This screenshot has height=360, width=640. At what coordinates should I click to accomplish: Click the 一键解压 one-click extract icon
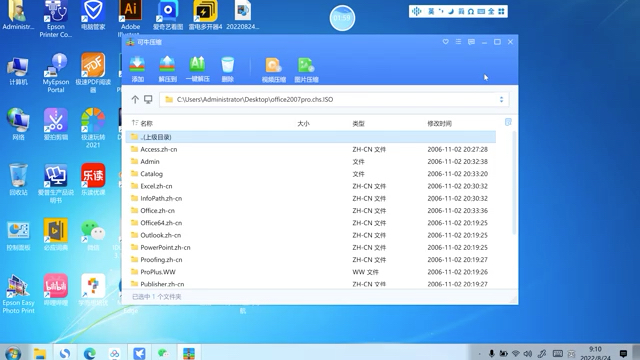(x=198, y=69)
